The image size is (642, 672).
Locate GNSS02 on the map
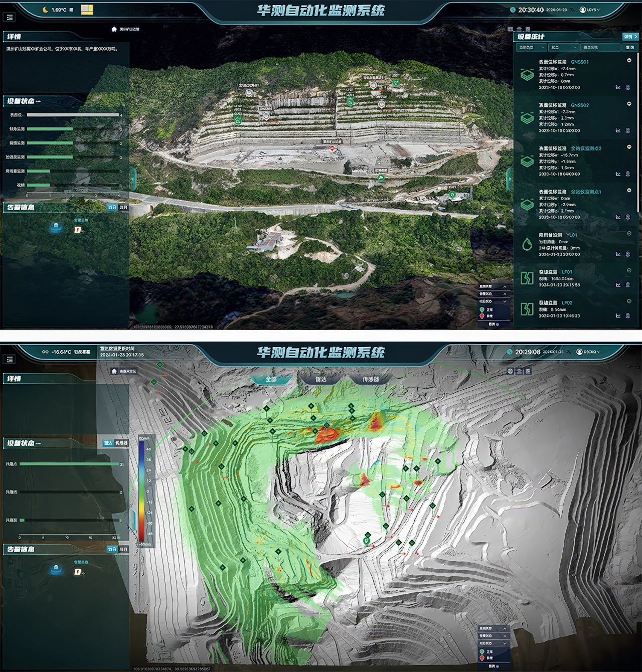pyautogui.click(x=627, y=130)
